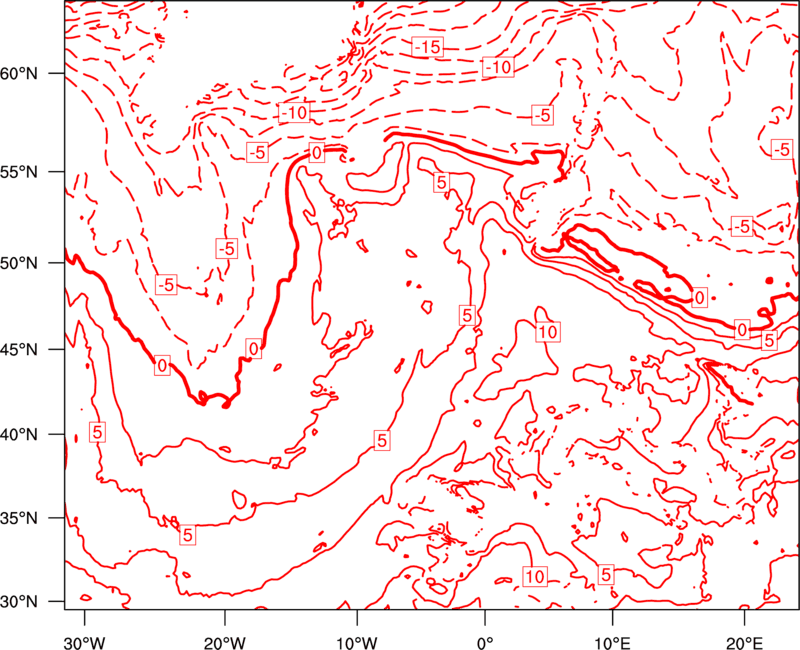Click the 60°N latitude axis label
800x650 pixels.
19,73
